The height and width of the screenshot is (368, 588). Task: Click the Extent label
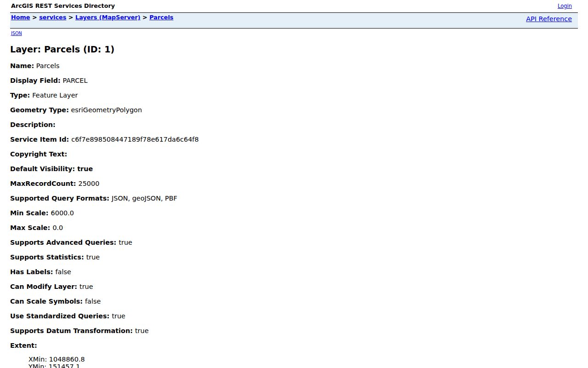23,345
